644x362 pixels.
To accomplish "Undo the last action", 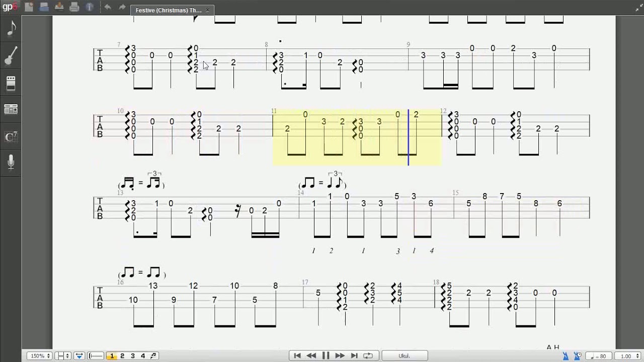I will [x=108, y=7].
